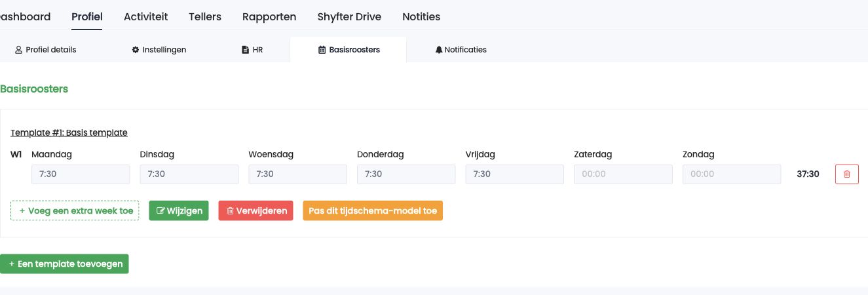Click the Woensdag hours field
The image size is (868, 295).
297,174
